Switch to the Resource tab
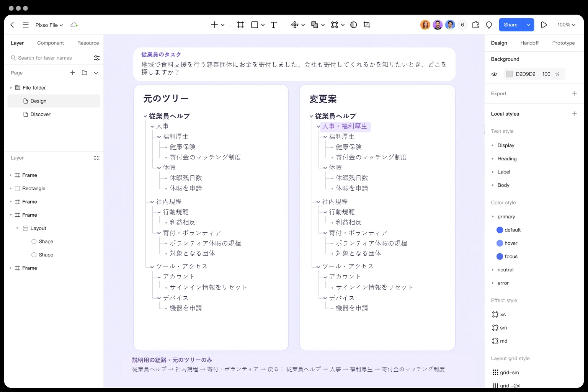Image resolution: width=588 pixels, height=392 pixels. tap(88, 43)
